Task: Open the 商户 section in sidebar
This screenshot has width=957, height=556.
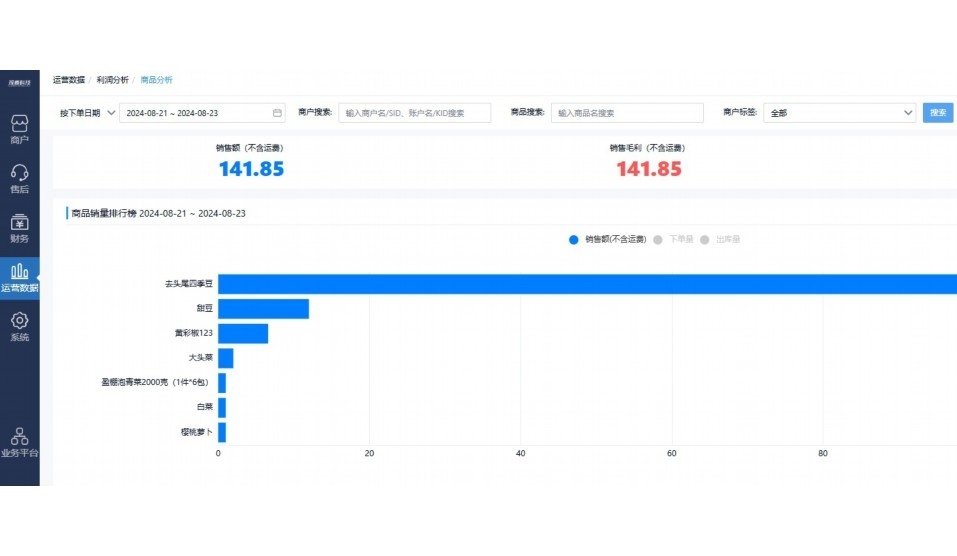Action: tap(19, 129)
